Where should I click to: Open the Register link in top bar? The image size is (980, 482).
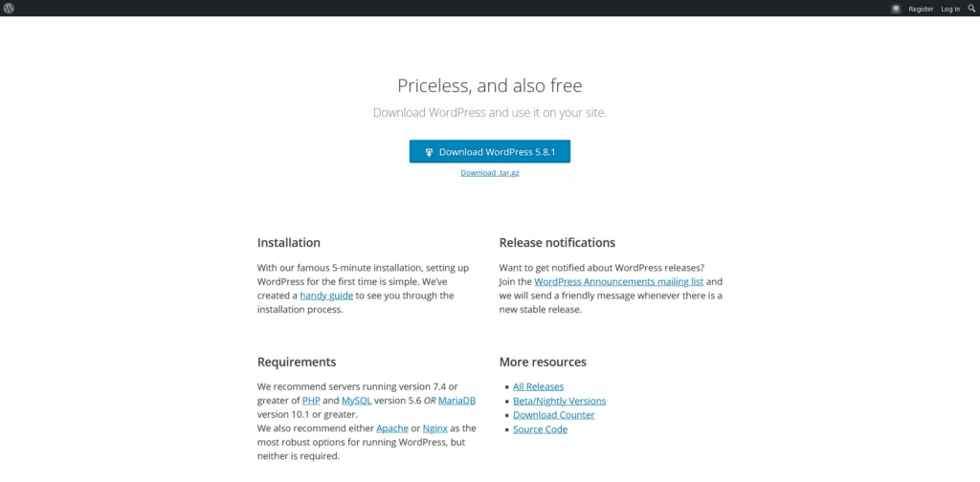(921, 9)
